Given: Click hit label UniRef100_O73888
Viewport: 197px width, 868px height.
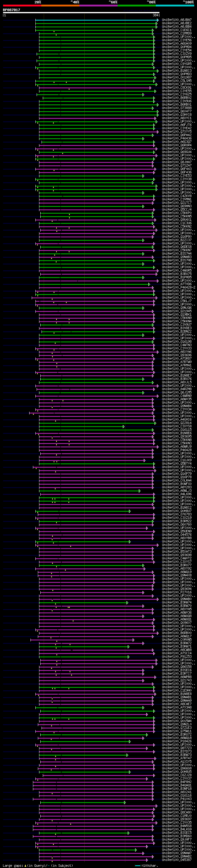Looking at the screenshot, I should coord(177,108).
